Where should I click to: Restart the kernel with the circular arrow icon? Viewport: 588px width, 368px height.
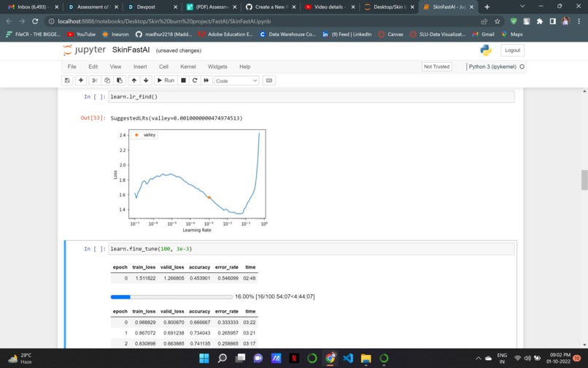(x=195, y=80)
